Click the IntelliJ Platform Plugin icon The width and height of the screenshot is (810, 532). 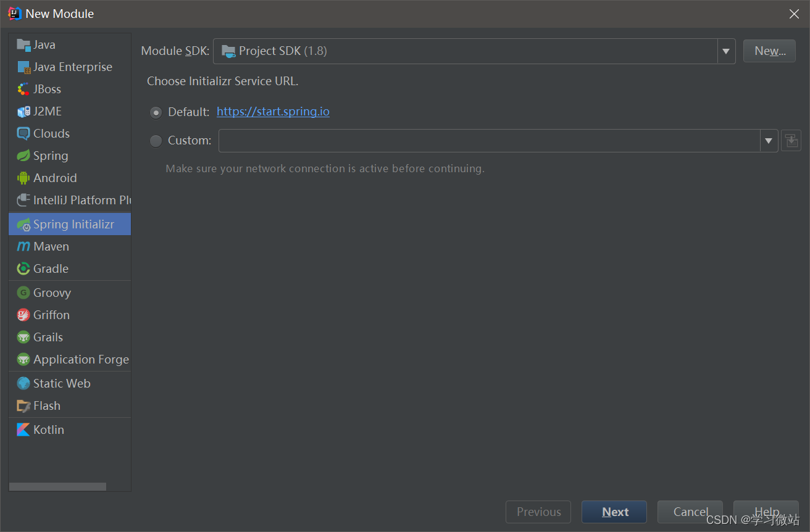click(x=23, y=200)
